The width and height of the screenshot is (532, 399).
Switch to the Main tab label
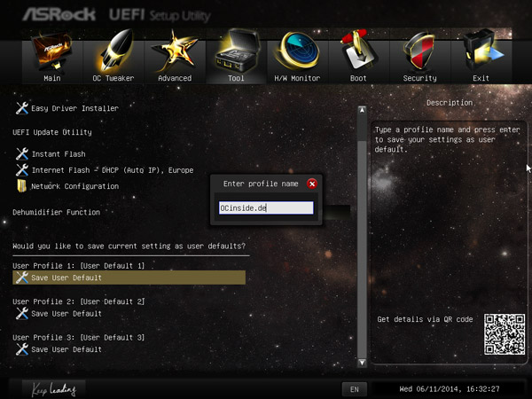click(x=52, y=78)
